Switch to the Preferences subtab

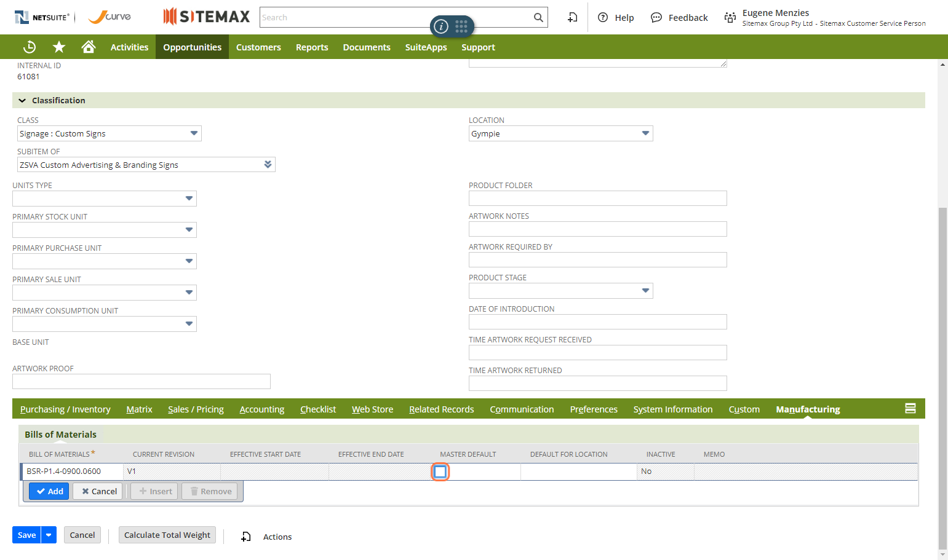click(x=594, y=409)
